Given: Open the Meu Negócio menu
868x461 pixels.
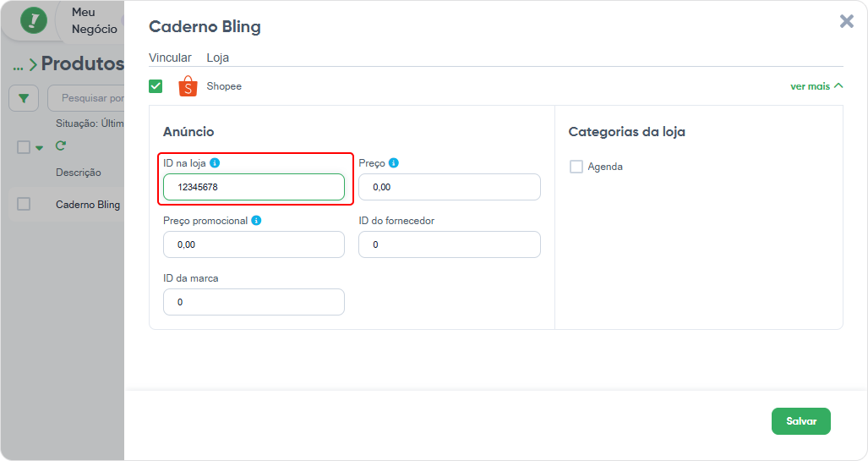Looking at the screenshot, I should 94,20.
